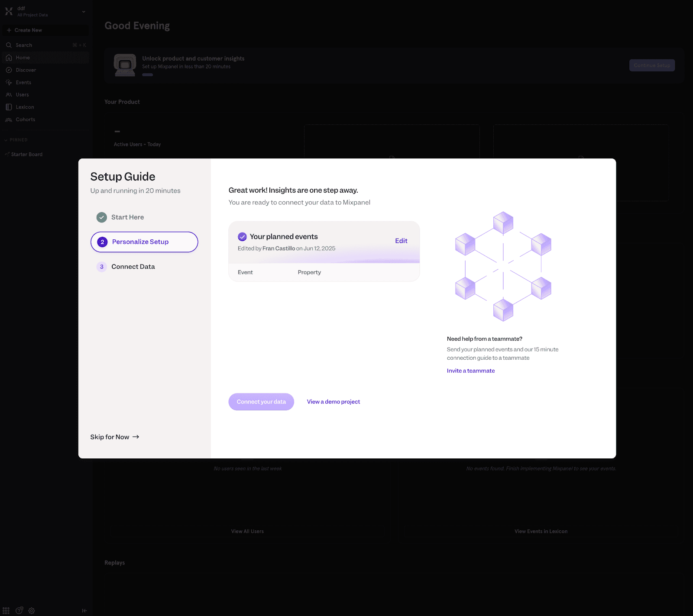Click the Fran Castillo editor name
The width and height of the screenshot is (693, 616).
(x=279, y=248)
